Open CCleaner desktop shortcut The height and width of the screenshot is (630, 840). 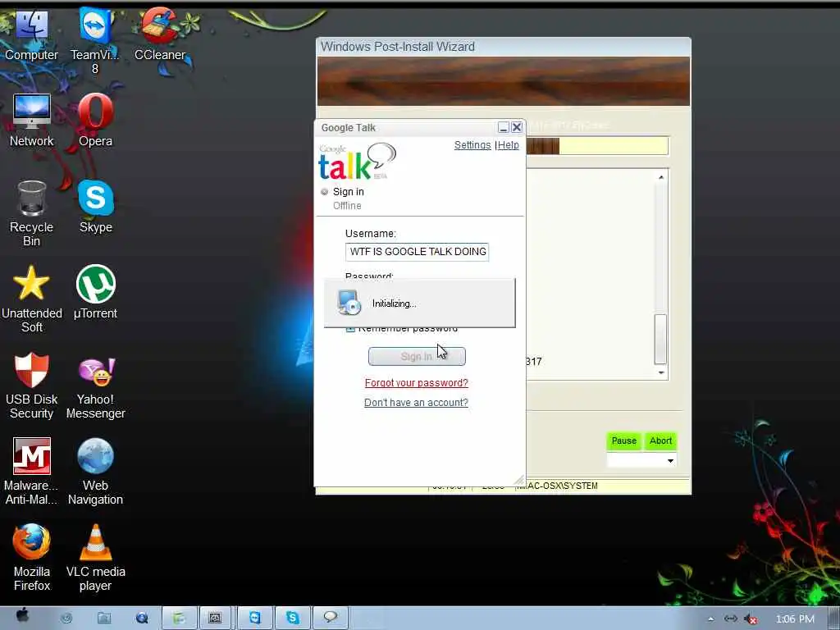160,34
